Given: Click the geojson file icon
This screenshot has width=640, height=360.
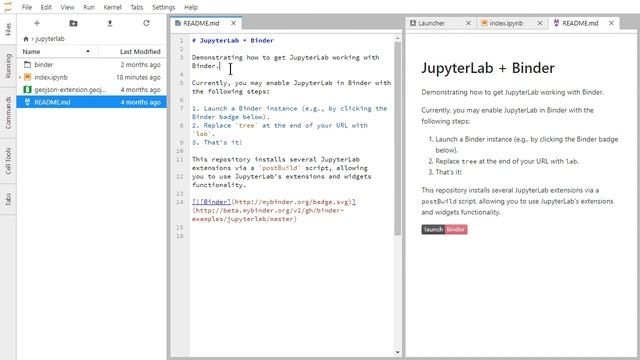Looking at the screenshot, I should click(x=27, y=89).
